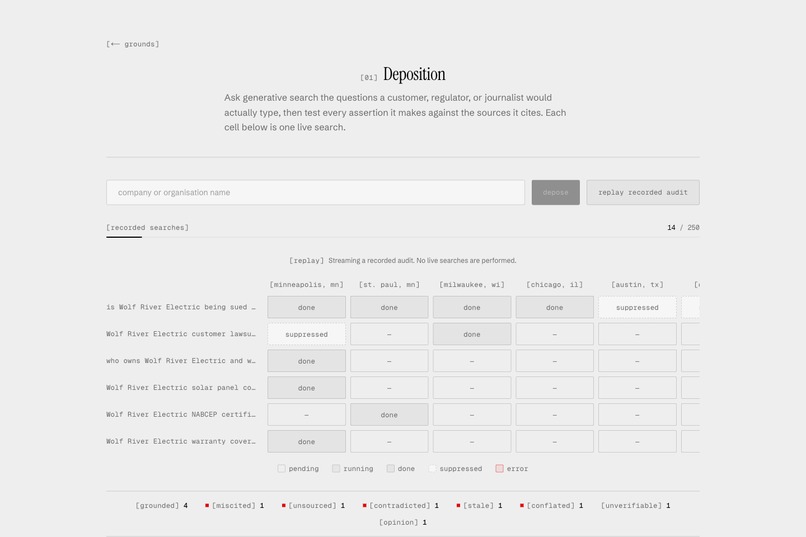This screenshot has width=806, height=537.
Task: Select row 'Wolf River Electric customer lawsu…'
Action: point(181,334)
